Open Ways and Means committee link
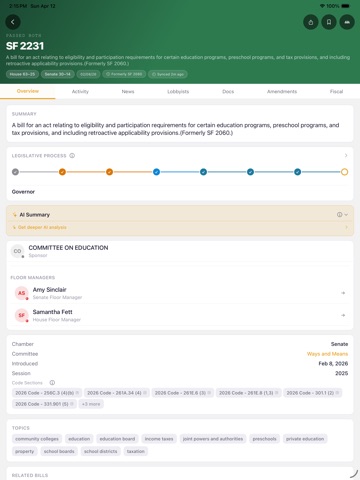 coord(327,354)
